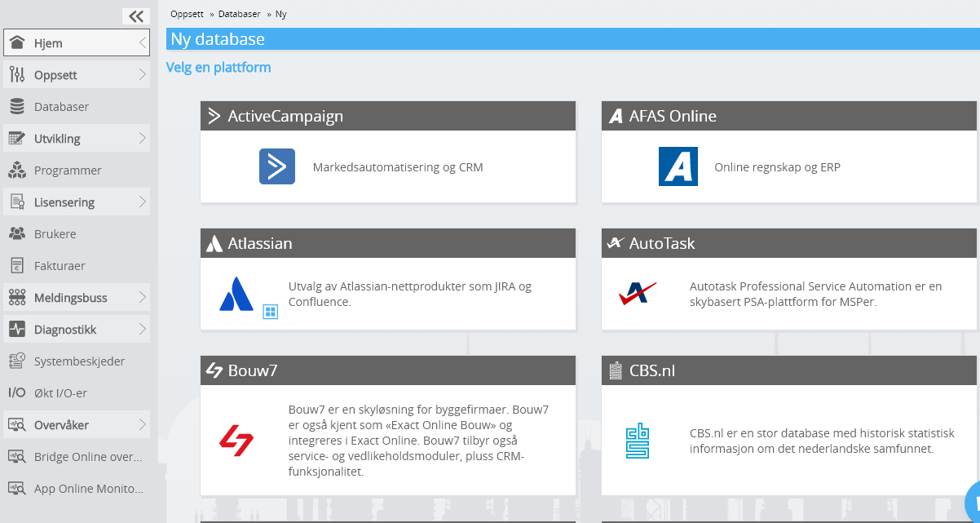This screenshot has width=980, height=523.
Task: Click the Overvåker monitor icon
Action: (x=17, y=425)
